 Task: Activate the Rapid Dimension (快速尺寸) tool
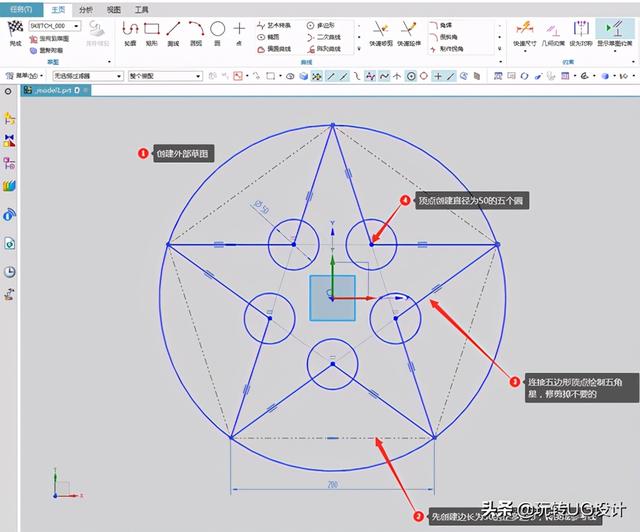(x=524, y=33)
